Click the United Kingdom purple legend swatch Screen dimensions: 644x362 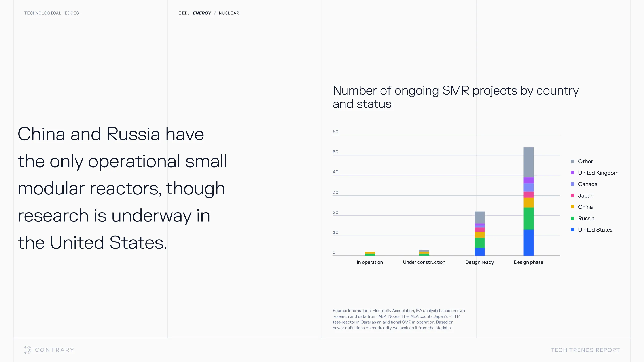[572, 173]
